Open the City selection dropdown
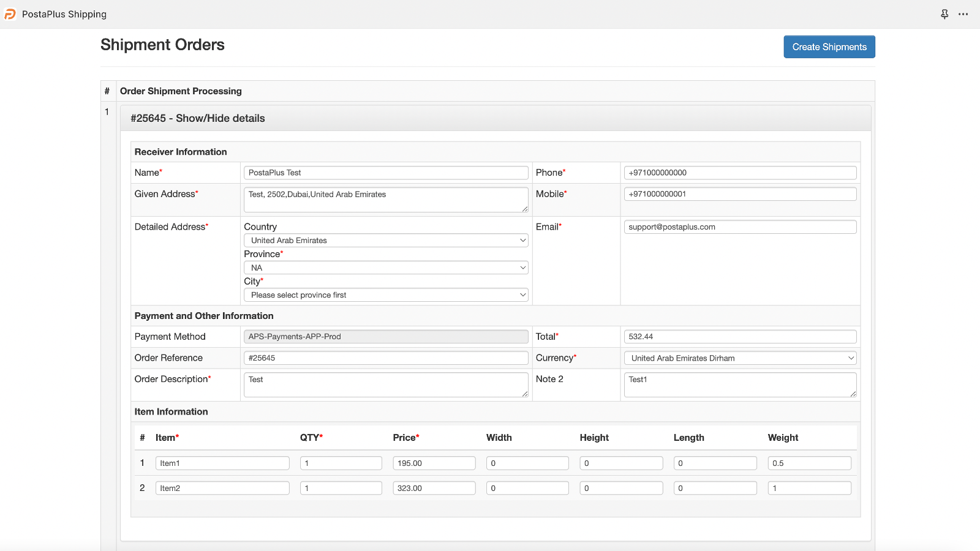This screenshot has height=551, width=980. point(385,294)
